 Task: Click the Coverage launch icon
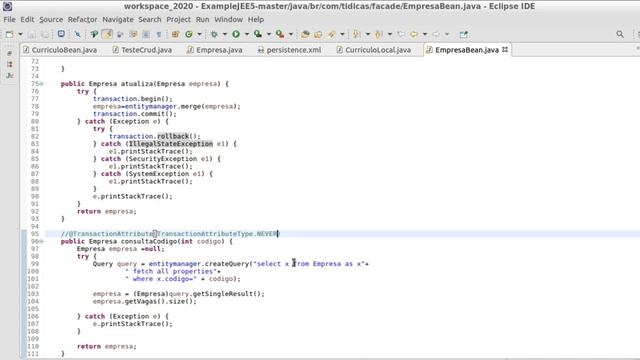point(258,34)
